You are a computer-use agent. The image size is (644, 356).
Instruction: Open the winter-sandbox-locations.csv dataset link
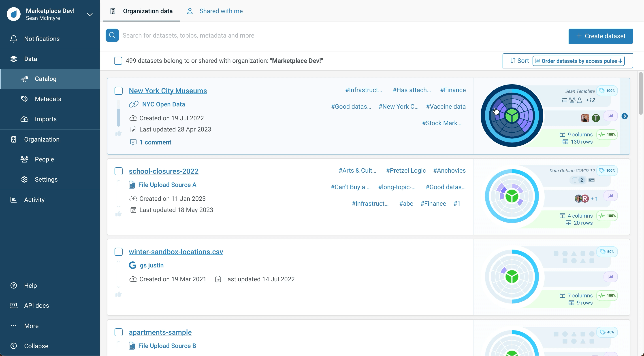point(176,252)
